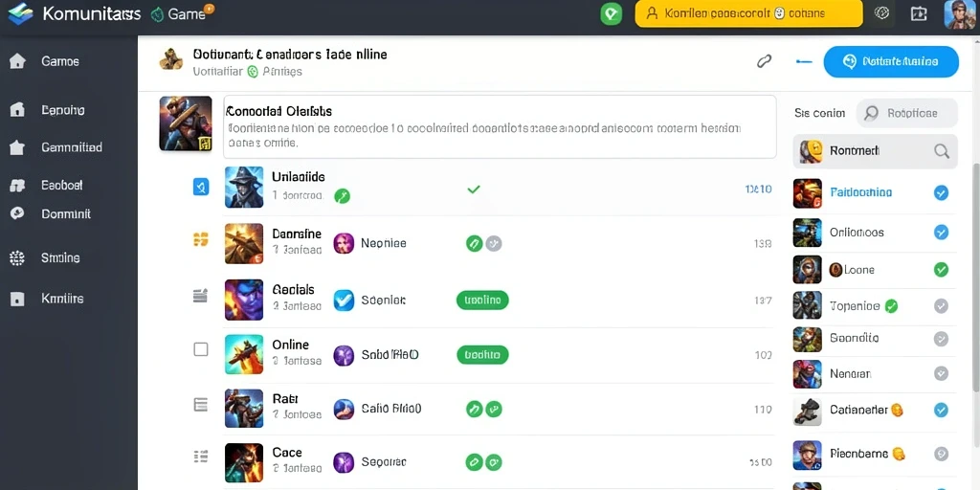Open the screen icon in top bar
980x490 pixels.
point(919,13)
